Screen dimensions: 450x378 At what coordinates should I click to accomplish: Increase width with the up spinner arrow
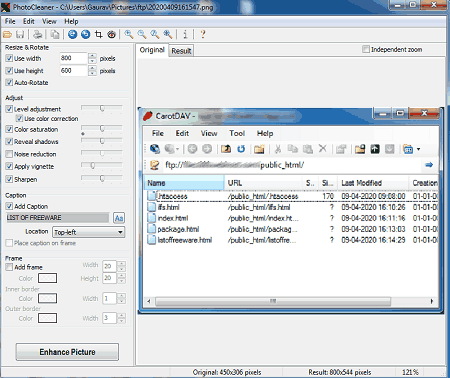93,56
